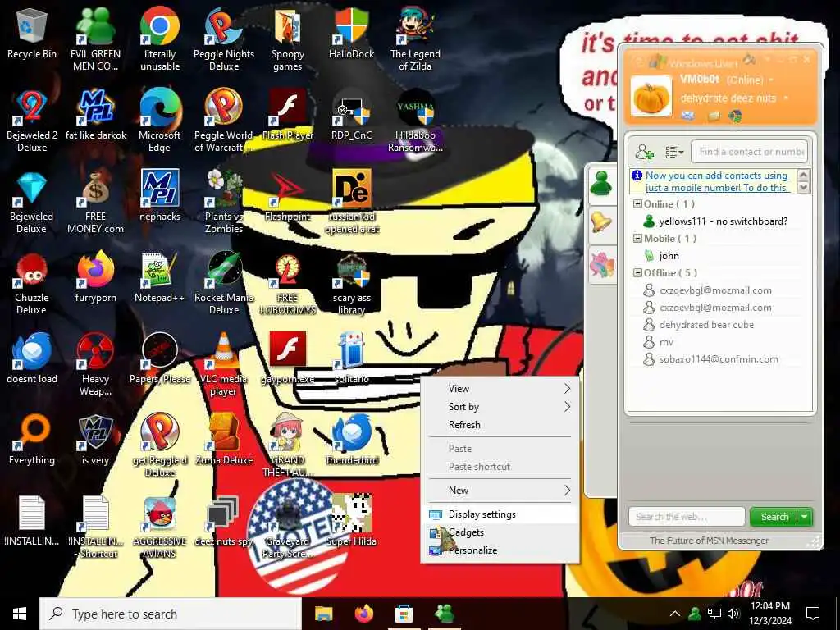Click the Search button in Messenger
The image size is (840, 630).
coord(774,517)
